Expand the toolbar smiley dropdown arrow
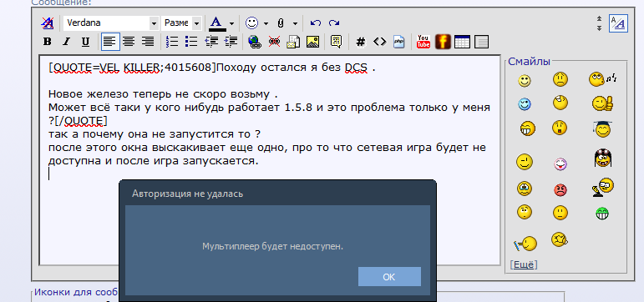 [x=266, y=23]
